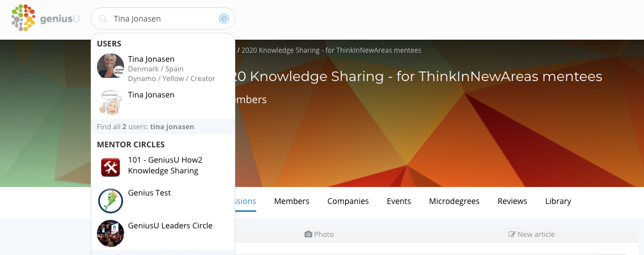Click into the Tina Jonasen search field
The image size is (644, 255).
pos(162,19)
